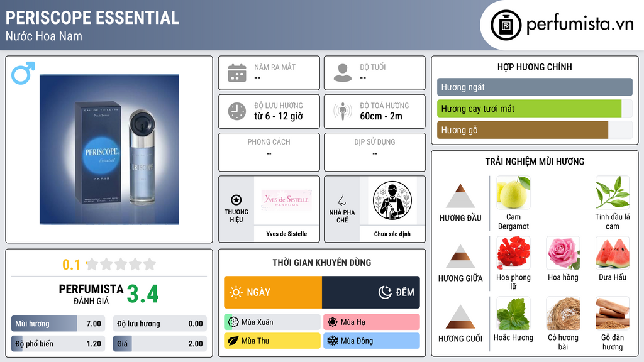Click the Hương cay tươi mát accord bar
The width and height of the screenshot is (644, 362).
click(x=535, y=108)
